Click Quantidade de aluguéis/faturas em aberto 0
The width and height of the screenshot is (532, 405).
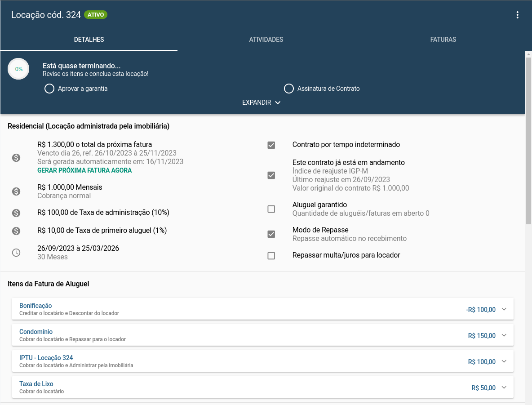click(x=361, y=214)
